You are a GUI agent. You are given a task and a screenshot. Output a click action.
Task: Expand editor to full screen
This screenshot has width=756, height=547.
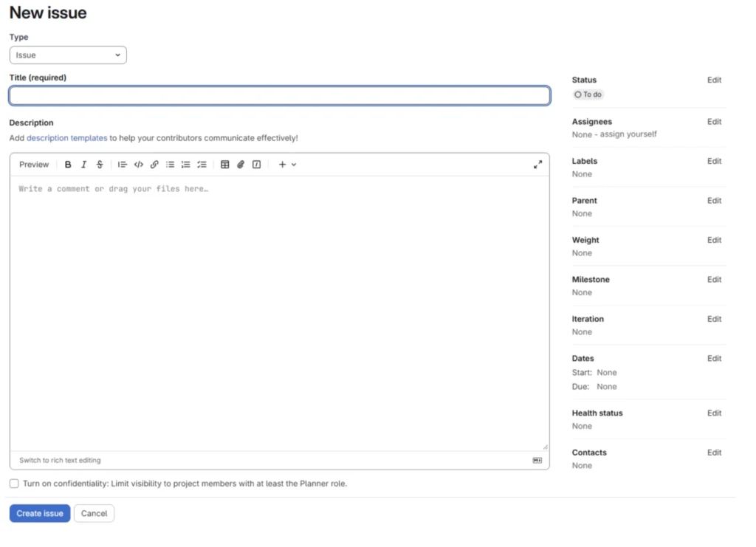(x=537, y=165)
